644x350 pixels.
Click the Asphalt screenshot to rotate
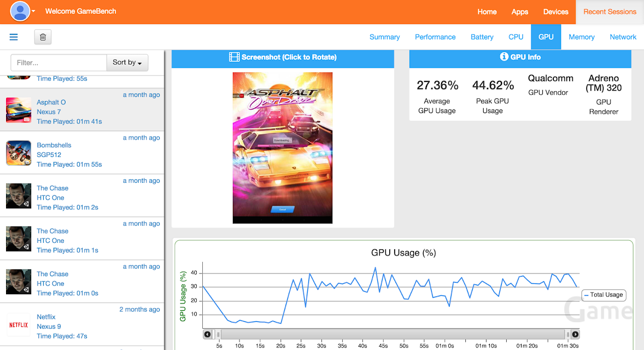pos(282,148)
